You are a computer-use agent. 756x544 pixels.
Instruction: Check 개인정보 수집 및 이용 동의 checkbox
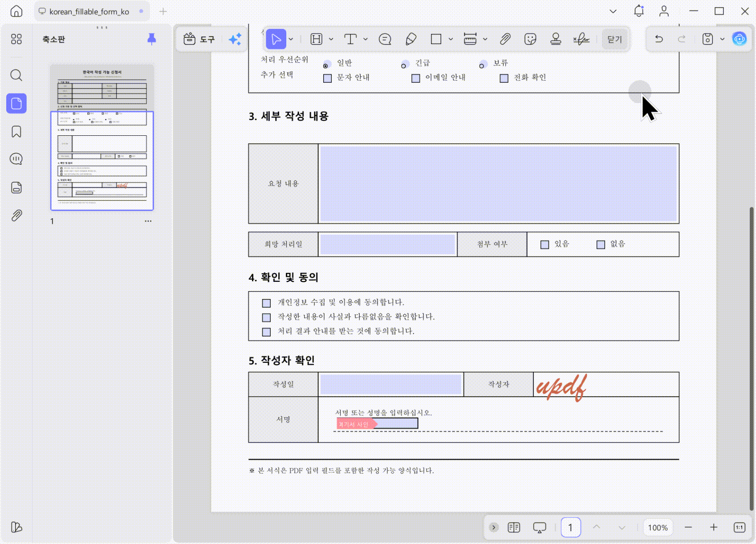pyautogui.click(x=266, y=303)
